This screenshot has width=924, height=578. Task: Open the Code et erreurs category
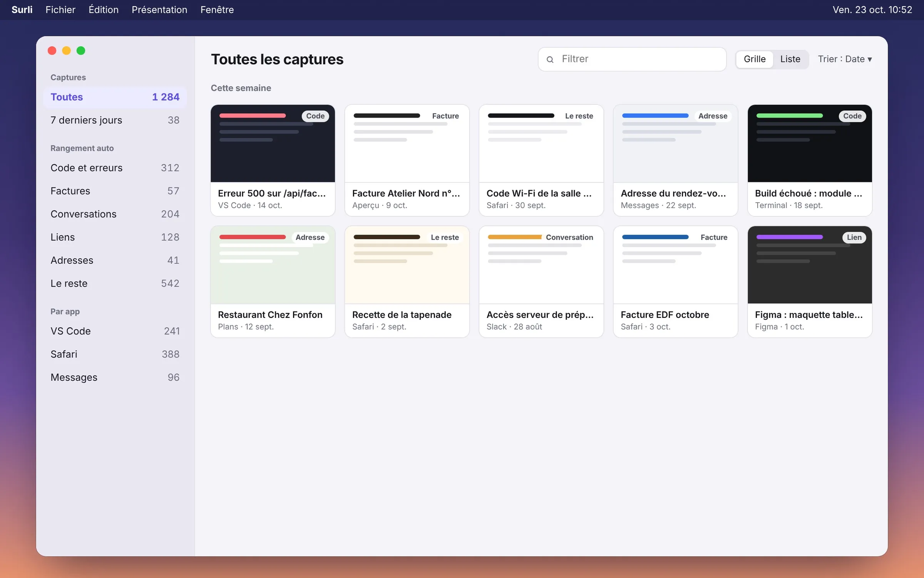115,168
